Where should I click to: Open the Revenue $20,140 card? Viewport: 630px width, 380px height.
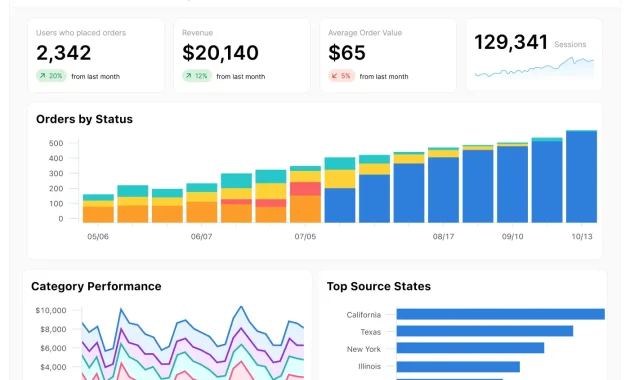coord(242,55)
